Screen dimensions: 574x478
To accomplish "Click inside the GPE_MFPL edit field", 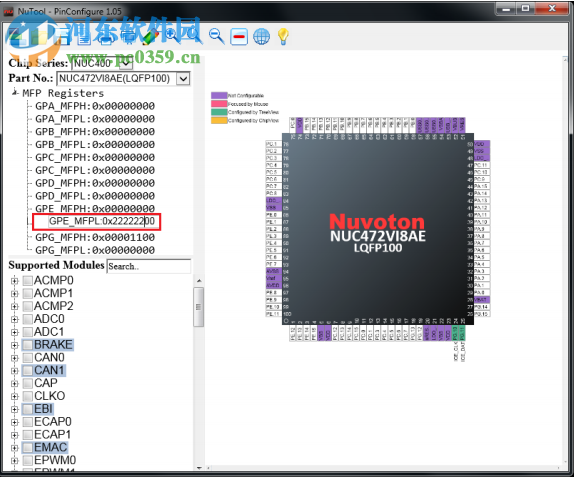I will [102, 221].
